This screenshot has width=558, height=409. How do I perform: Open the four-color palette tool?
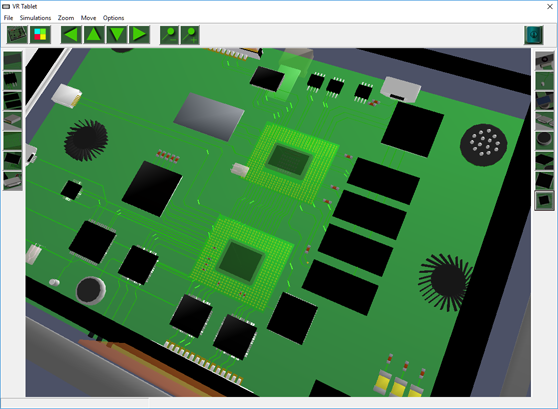point(40,35)
